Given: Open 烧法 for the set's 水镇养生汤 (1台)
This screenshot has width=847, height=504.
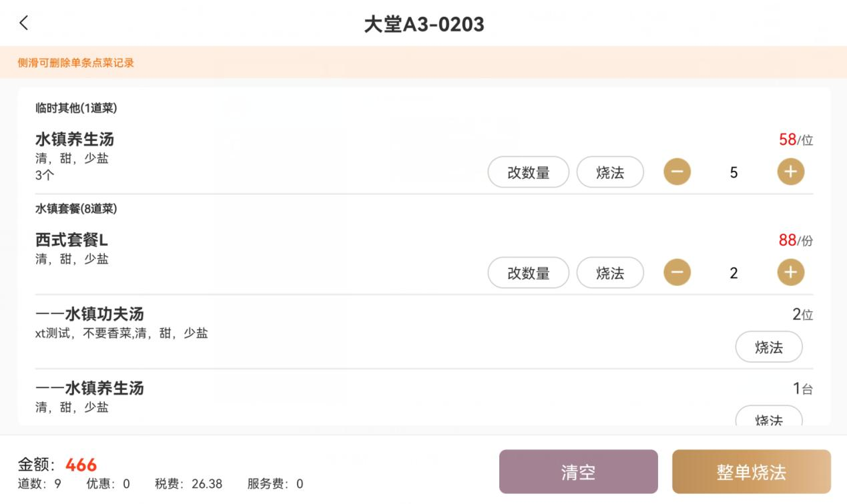Looking at the screenshot, I should (769, 417).
